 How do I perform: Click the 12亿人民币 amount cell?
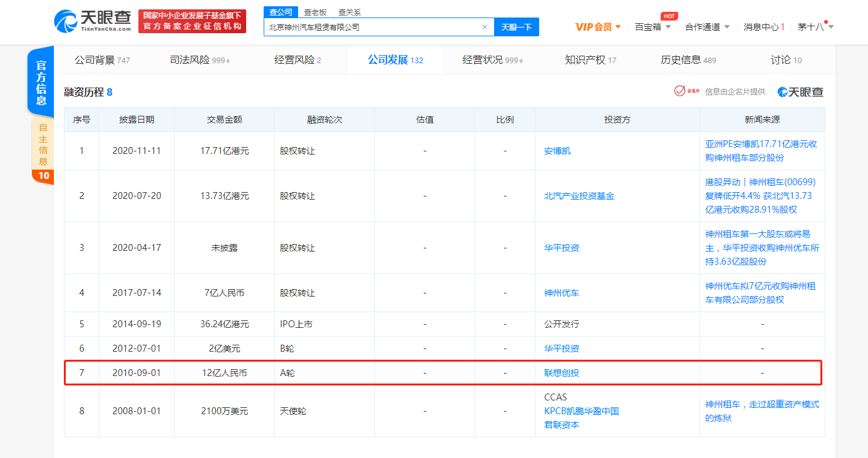[x=224, y=373]
